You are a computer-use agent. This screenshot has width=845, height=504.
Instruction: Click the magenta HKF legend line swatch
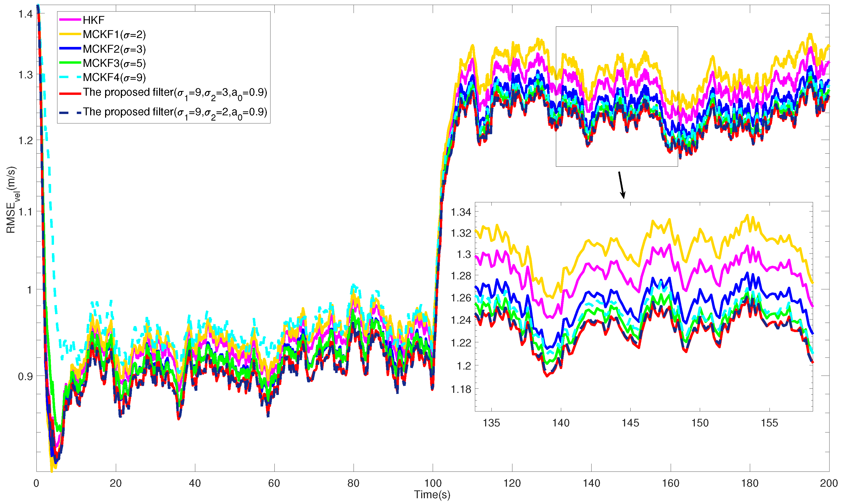pyautogui.click(x=70, y=20)
